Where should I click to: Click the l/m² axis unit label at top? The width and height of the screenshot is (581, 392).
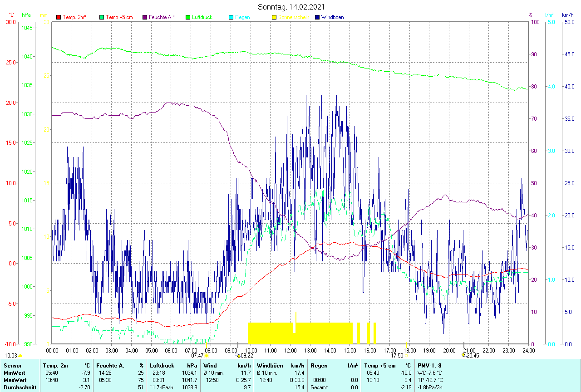[550, 15]
